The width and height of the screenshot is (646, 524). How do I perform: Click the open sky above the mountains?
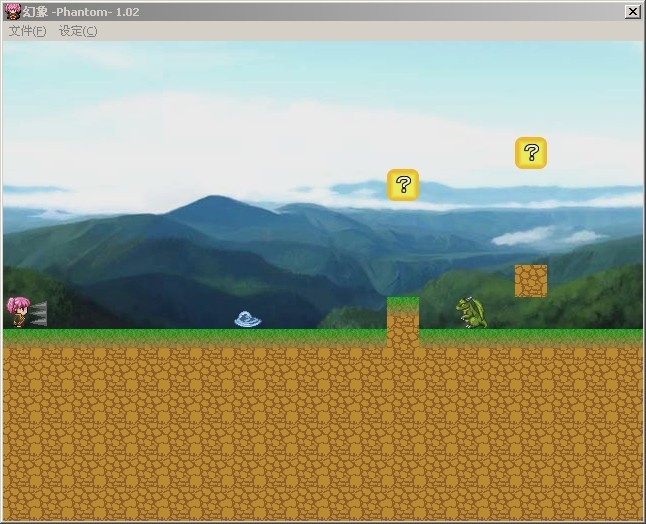(247, 103)
